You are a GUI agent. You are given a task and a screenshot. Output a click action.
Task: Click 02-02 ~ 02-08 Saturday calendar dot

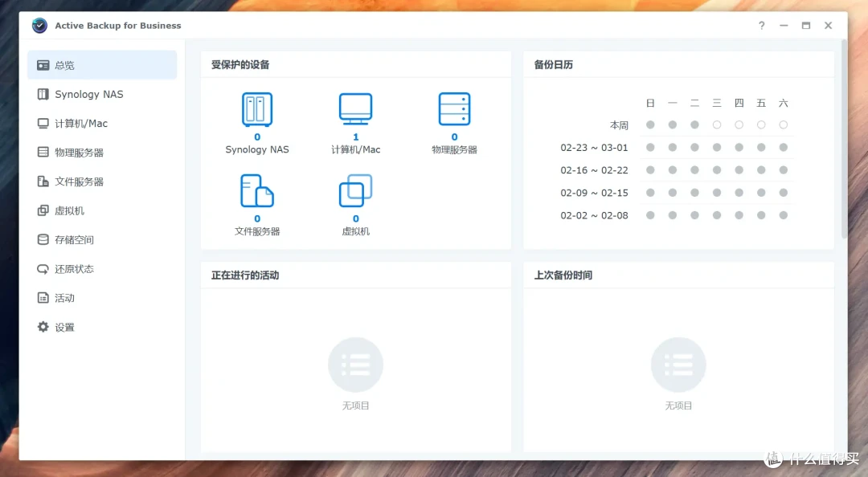pos(784,215)
